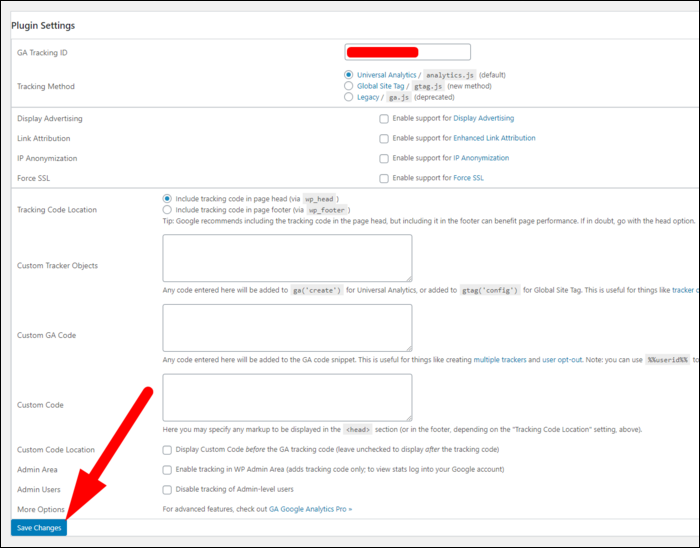Click the resize handle of Custom GA Code box

(409, 349)
